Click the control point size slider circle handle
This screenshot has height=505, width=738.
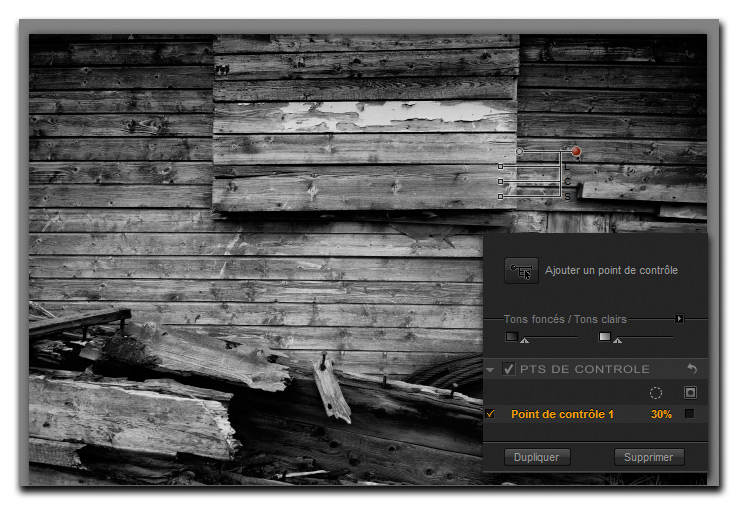(520, 151)
